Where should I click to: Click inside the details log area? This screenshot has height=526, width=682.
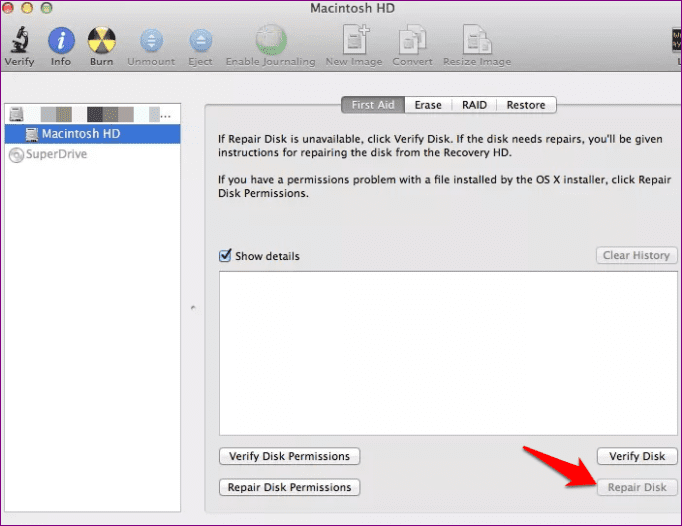tap(448, 353)
